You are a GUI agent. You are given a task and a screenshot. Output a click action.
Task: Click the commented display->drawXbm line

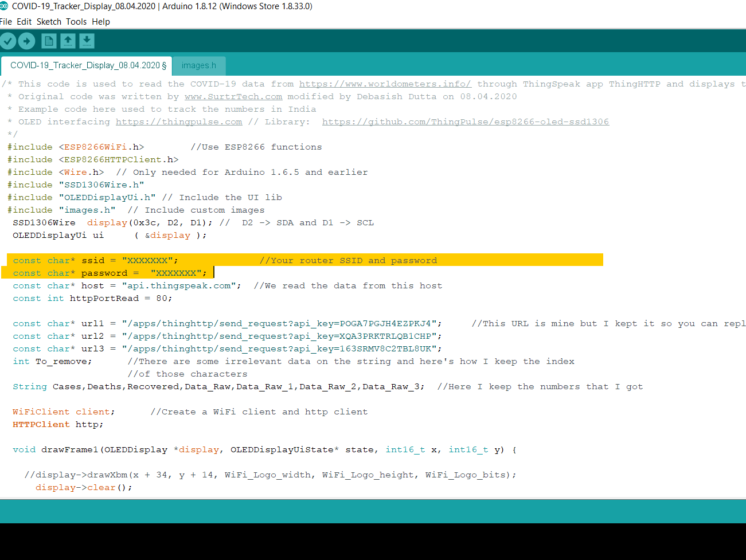(270, 475)
